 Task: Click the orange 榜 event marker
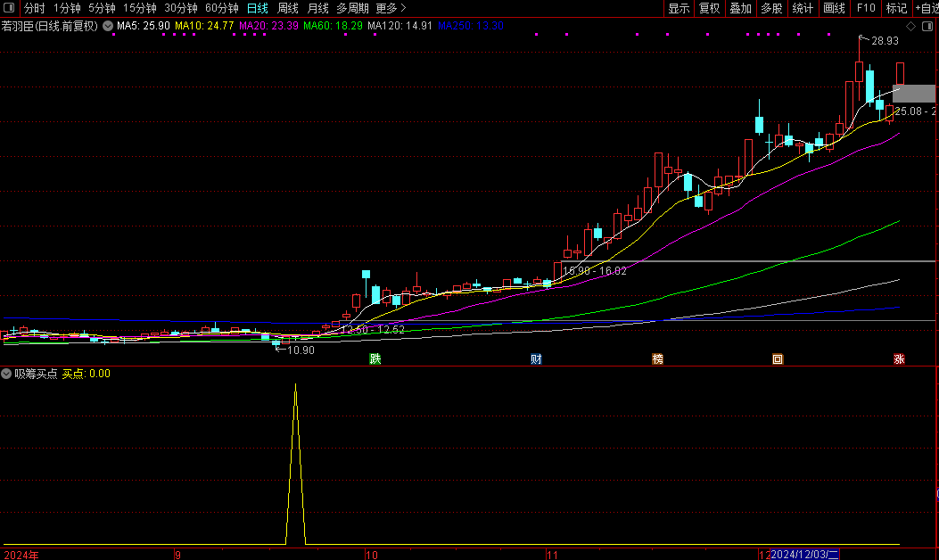(657, 359)
